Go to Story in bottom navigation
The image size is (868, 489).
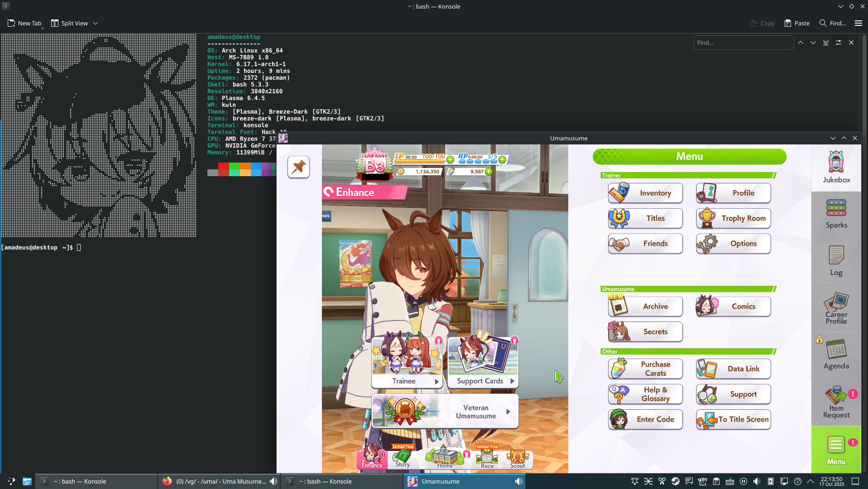[403, 457]
